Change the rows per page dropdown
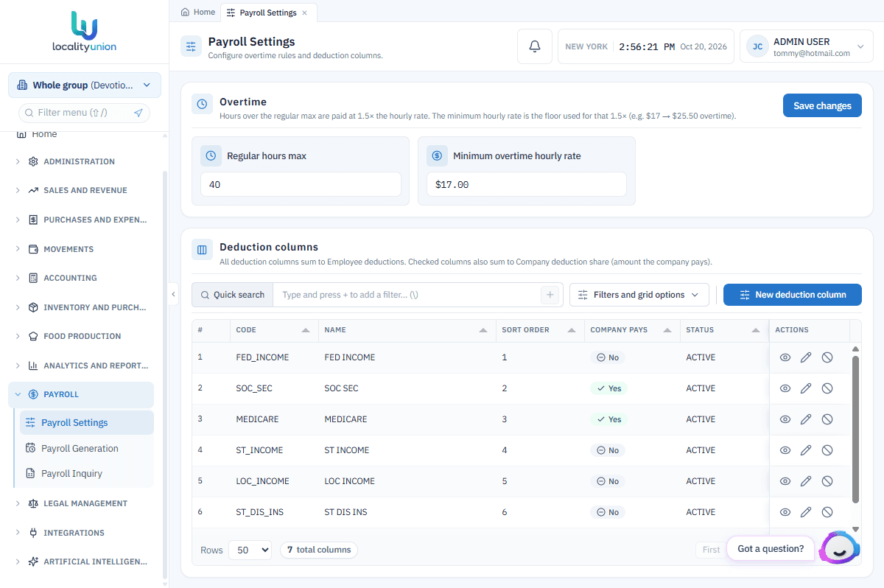Image resolution: width=884 pixels, height=588 pixels. click(x=250, y=550)
